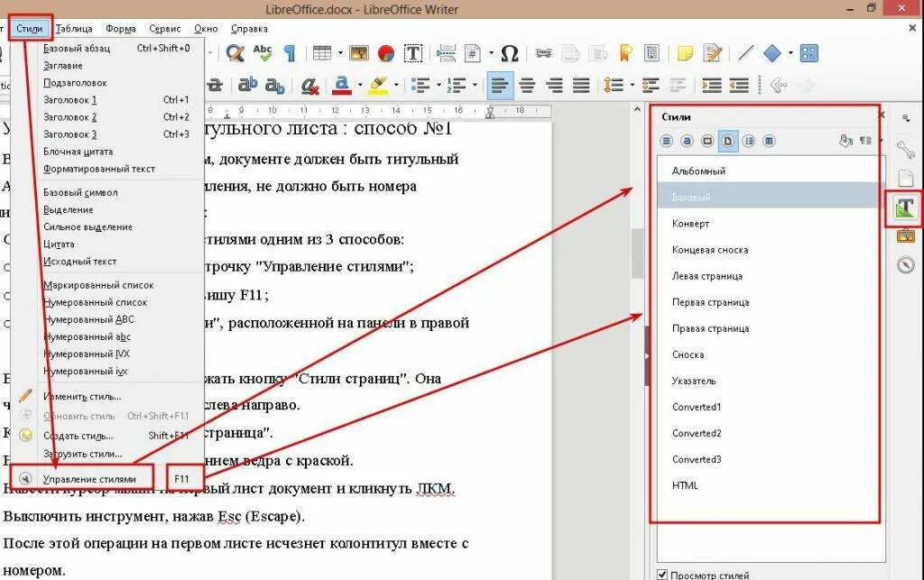Apply superscript formatting
Screen dimensions: 924x580
[x=247, y=86]
